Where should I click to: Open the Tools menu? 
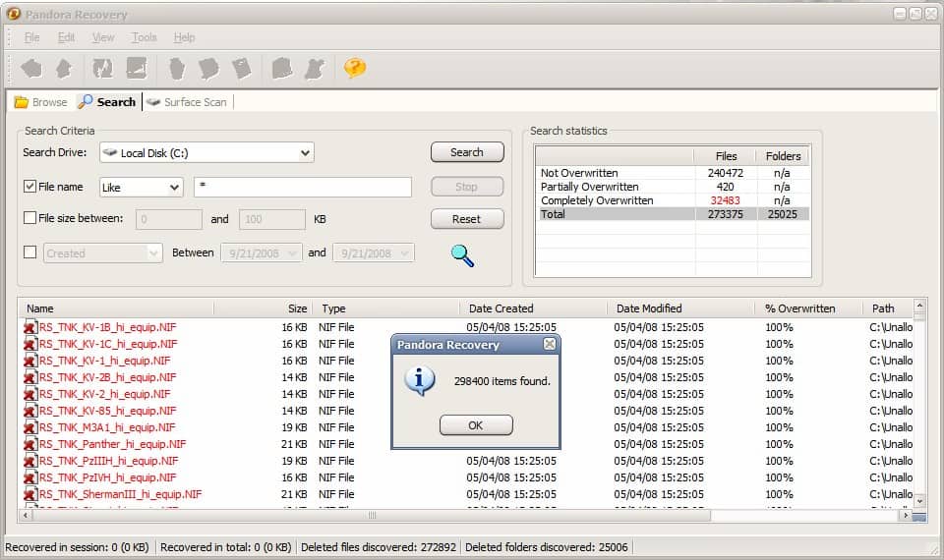pyautogui.click(x=144, y=37)
